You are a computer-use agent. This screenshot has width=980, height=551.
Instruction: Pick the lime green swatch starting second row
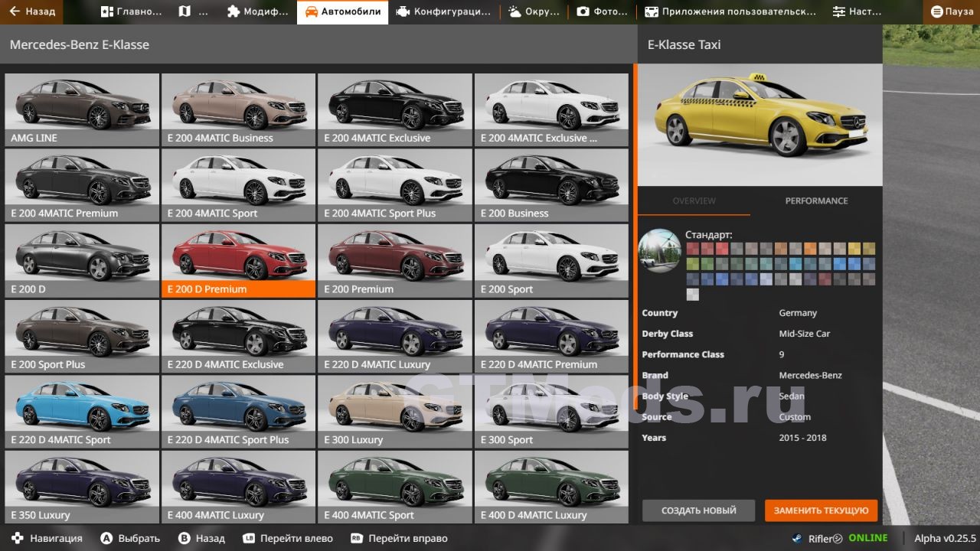tap(692, 264)
